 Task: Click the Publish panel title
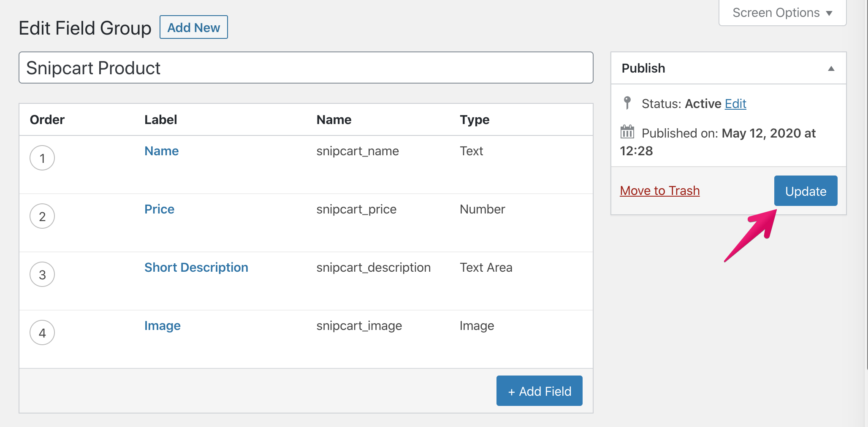tap(643, 68)
